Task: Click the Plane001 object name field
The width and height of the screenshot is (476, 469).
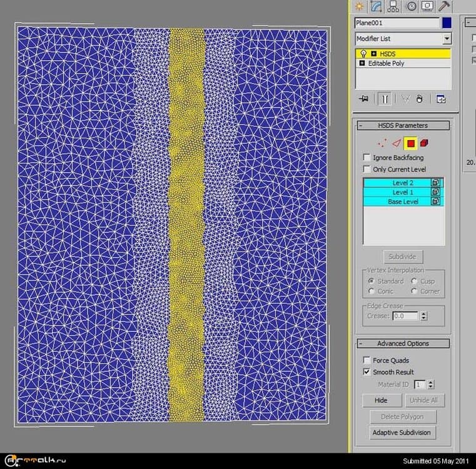Action: (x=397, y=23)
